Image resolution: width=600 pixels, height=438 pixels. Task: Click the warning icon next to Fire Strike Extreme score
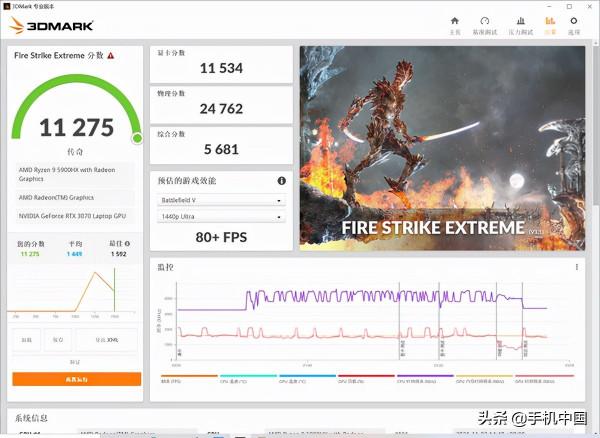pyautogui.click(x=110, y=56)
